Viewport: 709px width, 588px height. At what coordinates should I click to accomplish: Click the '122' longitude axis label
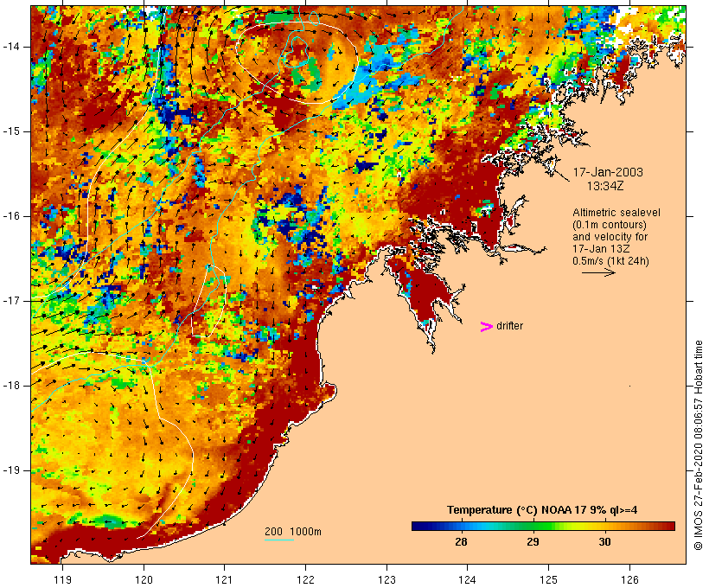coord(305,579)
